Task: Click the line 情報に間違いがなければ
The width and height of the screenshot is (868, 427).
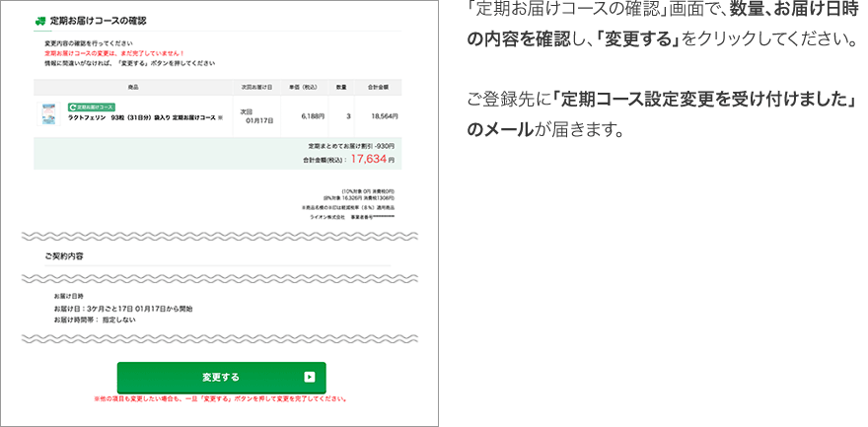Action: tap(130, 64)
